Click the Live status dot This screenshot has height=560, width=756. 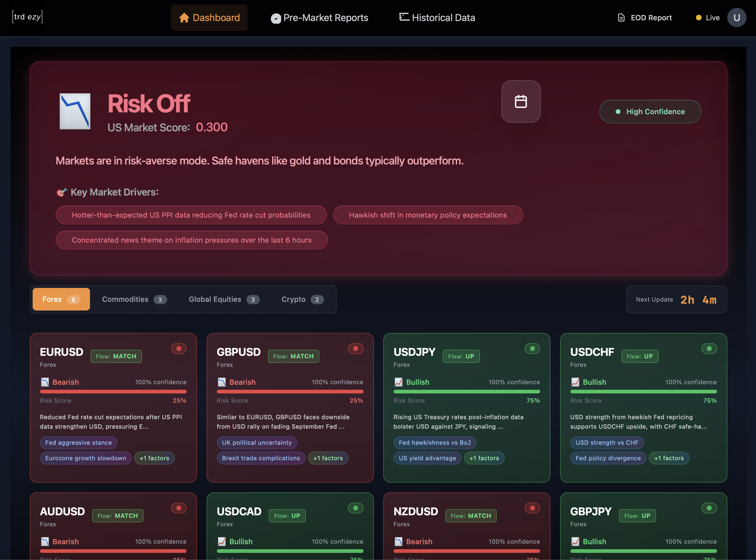click(x=698, y=17)
